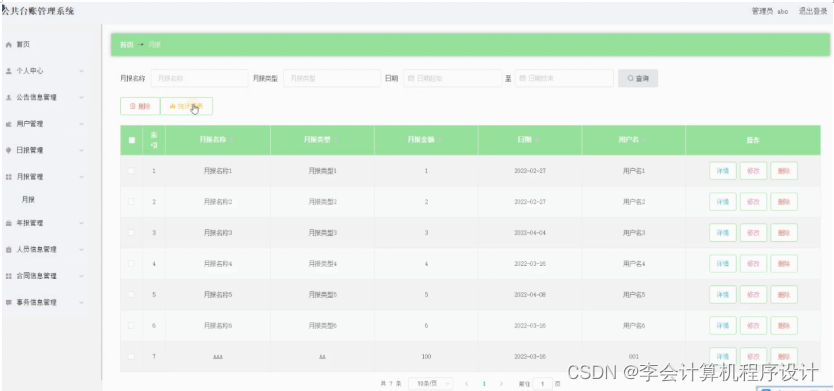Click 详情 for row 月报名称1

point(723,171)
